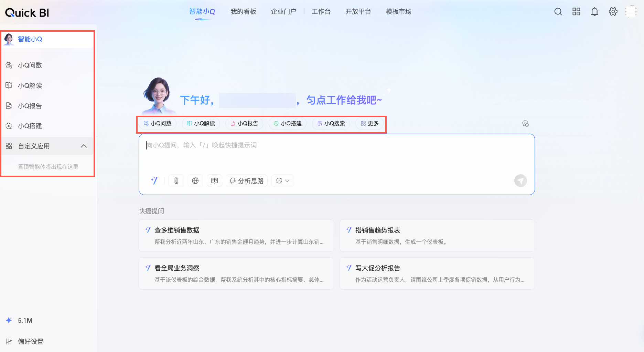Attach a file with the paperclip icon

176,181
